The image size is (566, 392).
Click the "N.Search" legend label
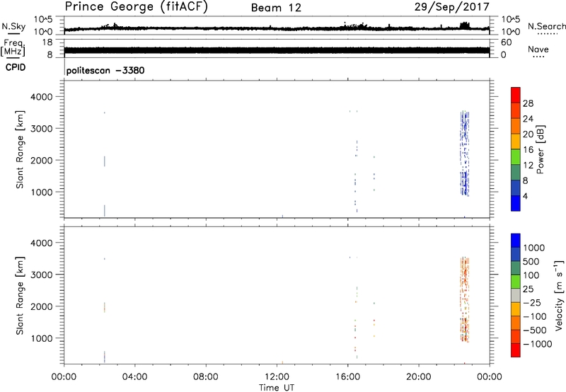pos(546,26)
